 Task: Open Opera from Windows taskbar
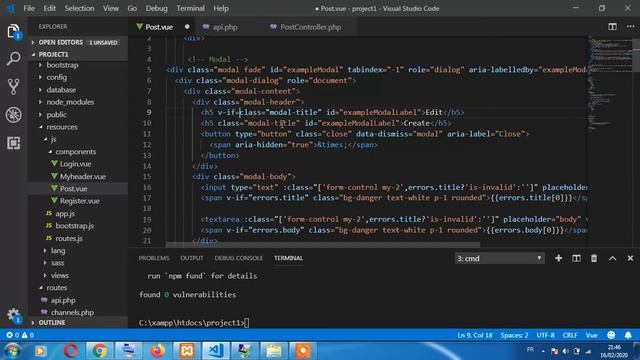click(70, 351)
